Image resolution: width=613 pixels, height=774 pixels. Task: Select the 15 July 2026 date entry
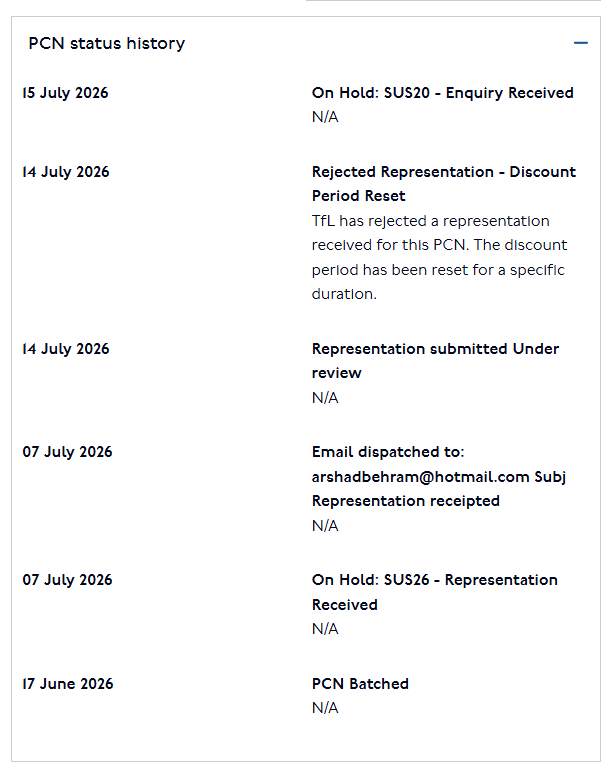pos(65,93)
